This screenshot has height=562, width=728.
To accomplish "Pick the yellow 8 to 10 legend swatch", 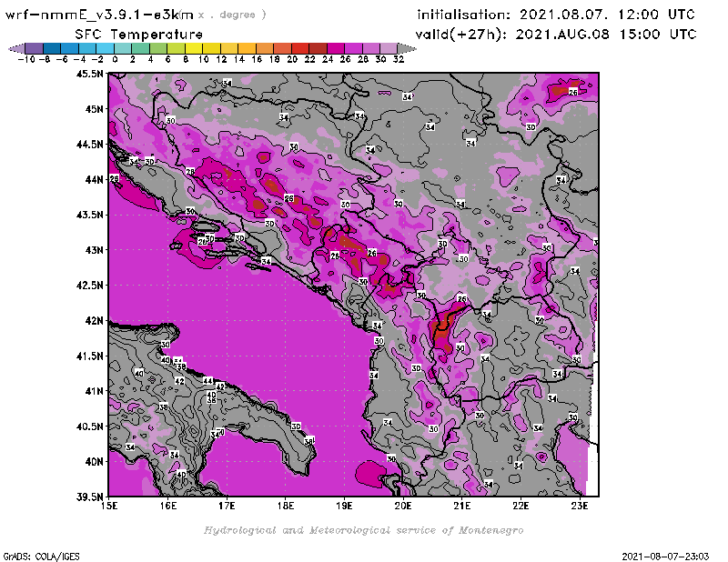I will pos(194,48).
